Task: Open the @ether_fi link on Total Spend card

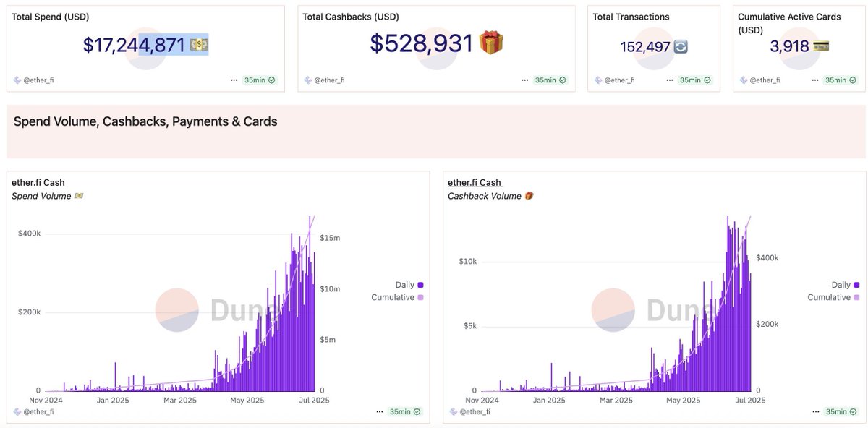Action: pos(38,80)
